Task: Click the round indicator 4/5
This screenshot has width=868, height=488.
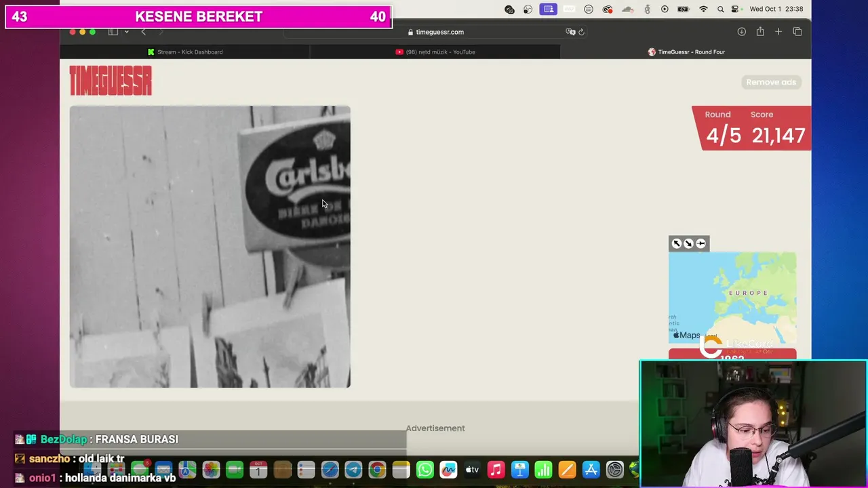Action: [x=724, y=136]
